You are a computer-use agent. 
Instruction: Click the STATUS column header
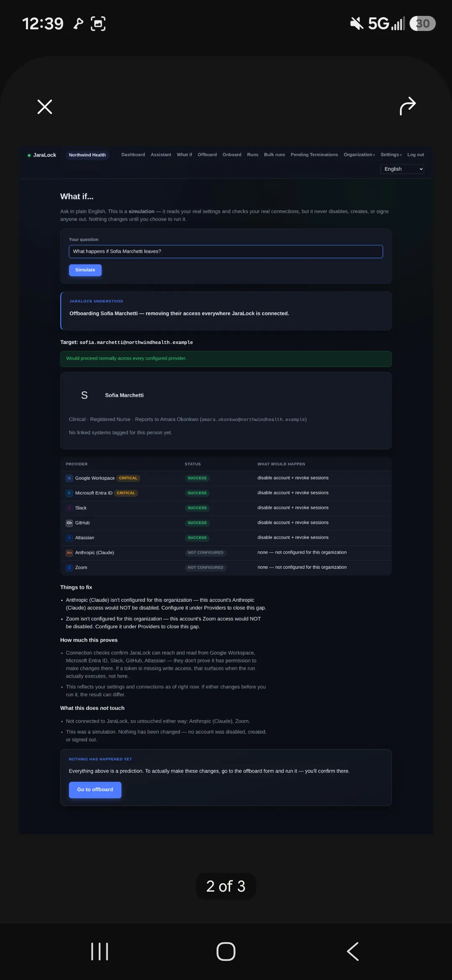(193, 464)
